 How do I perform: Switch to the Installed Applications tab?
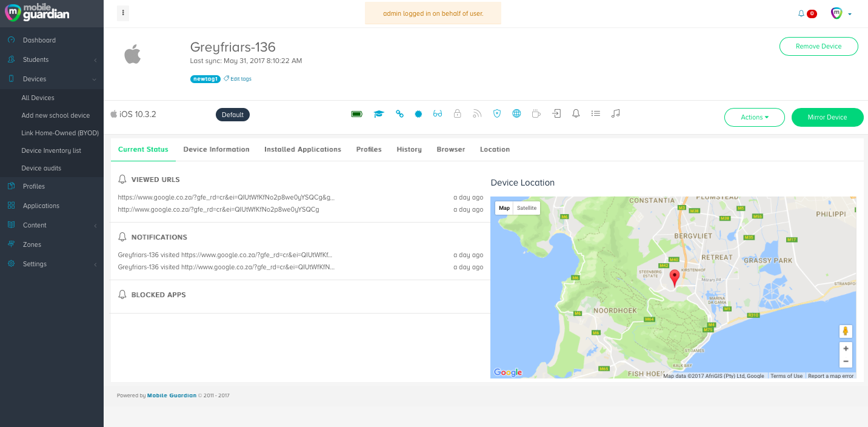[302, 149]
